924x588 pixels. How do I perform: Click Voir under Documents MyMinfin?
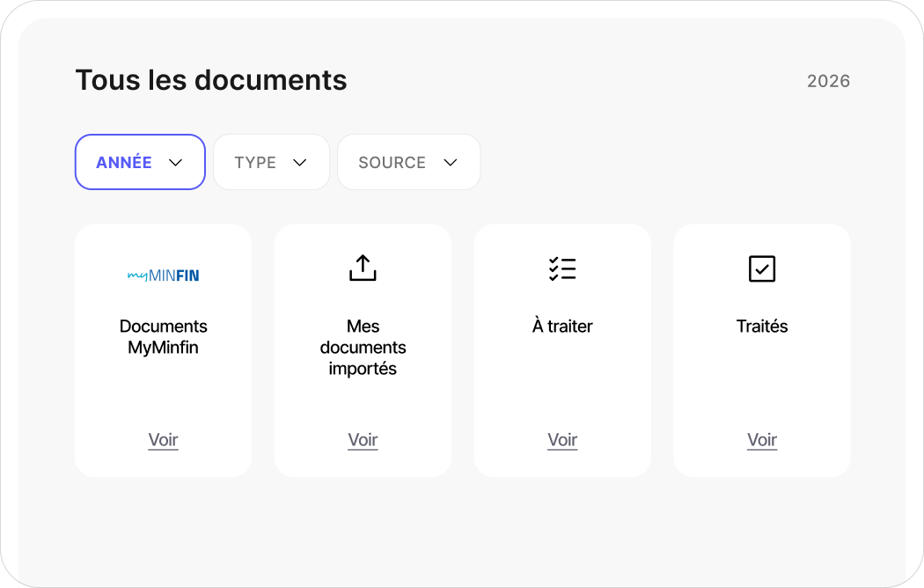tap(163, 440)
